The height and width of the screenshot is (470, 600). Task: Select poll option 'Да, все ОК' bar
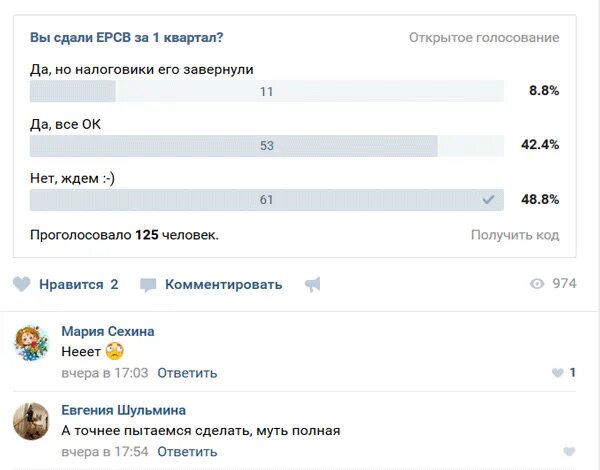coord(267,145)
